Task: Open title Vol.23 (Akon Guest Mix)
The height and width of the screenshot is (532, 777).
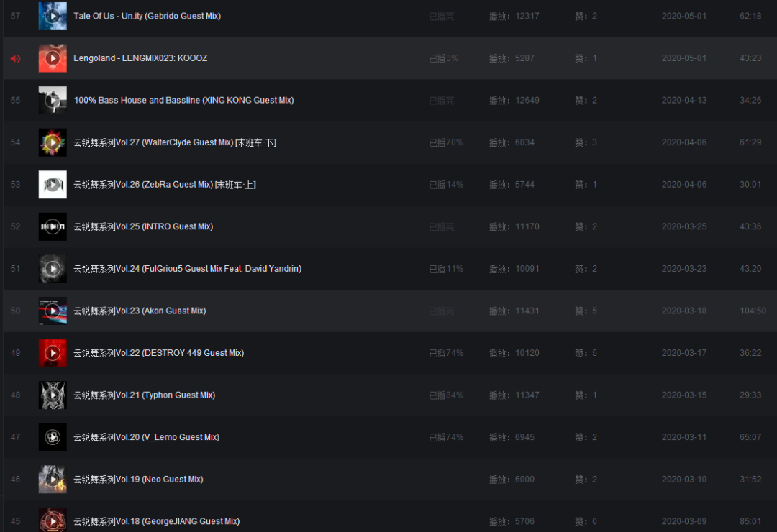Action: (140, 311)
